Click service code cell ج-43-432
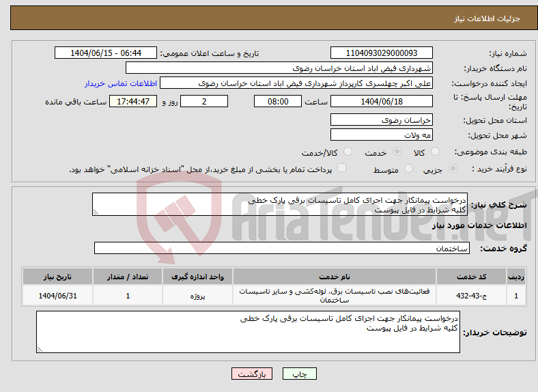 point(472,296)
